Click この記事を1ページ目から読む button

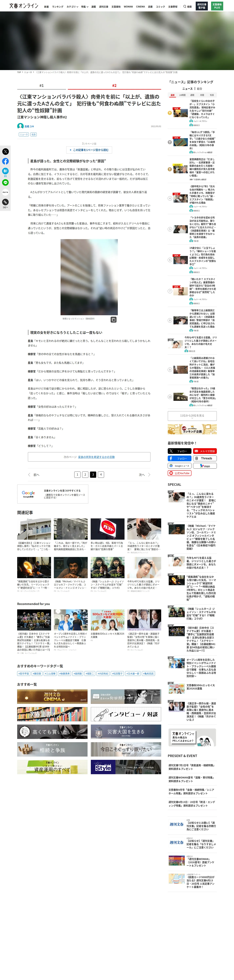89,150
